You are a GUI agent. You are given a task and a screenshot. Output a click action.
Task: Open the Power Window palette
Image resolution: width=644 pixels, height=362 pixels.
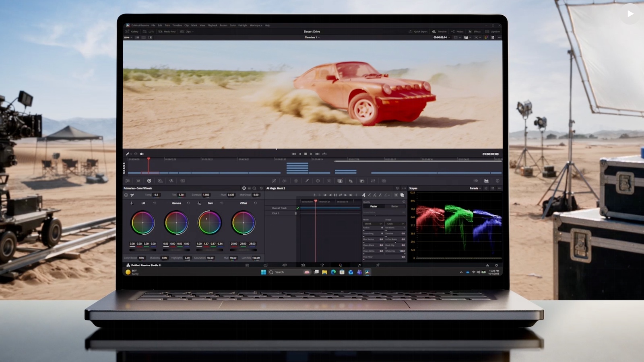318,181
